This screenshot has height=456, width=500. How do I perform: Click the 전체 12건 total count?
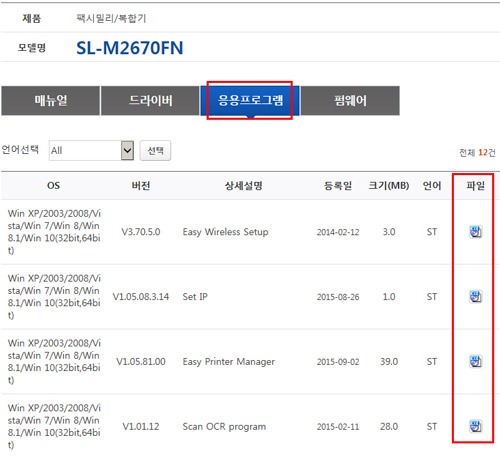pos(477,152)
